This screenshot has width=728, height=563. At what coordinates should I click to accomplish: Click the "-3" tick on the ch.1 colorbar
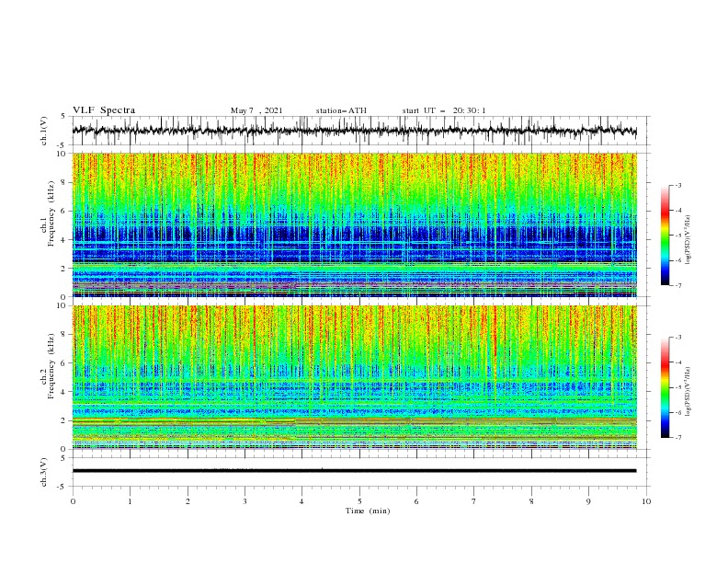click(677, 185)
